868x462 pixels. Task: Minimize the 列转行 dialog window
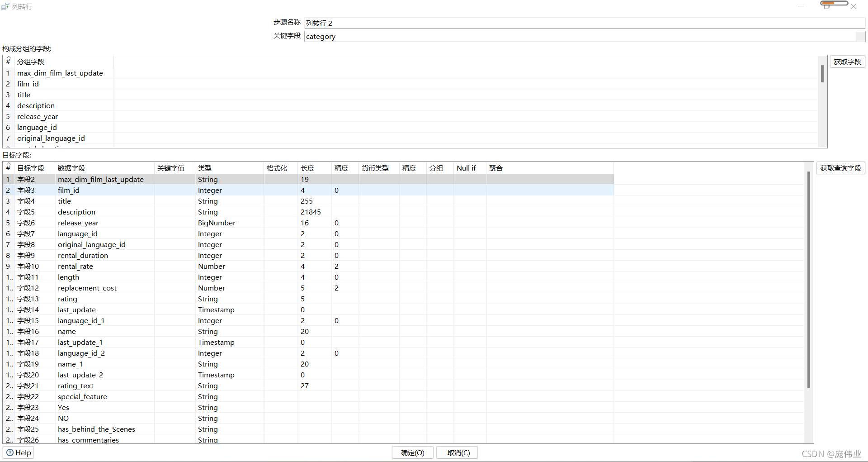click(x=801, y=6)
